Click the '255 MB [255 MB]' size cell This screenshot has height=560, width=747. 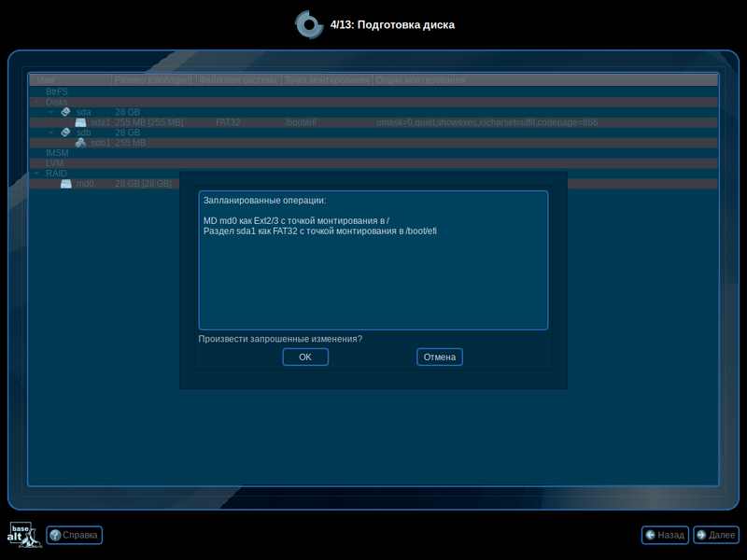pyautogui.click(x=149, y=122)
